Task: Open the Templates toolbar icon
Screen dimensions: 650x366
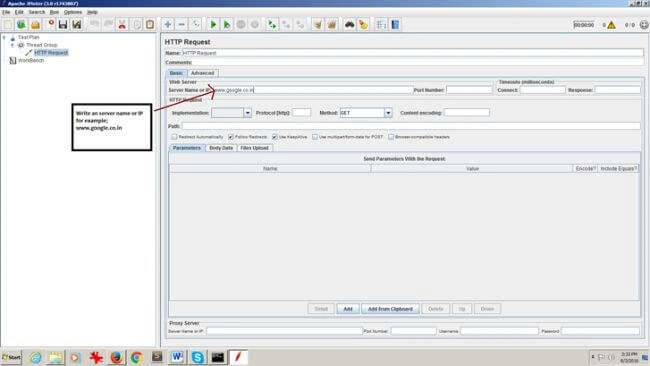Action: 21,24
